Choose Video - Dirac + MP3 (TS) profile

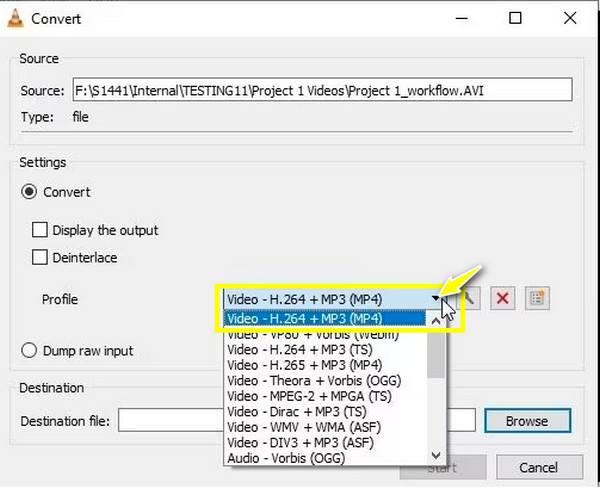324,412
